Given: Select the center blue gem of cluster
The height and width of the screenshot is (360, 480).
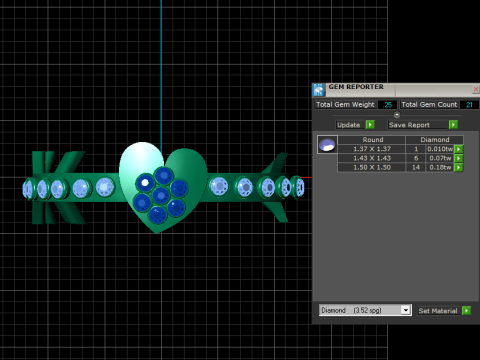Looking at the screenshot, I should click(161, 195).
